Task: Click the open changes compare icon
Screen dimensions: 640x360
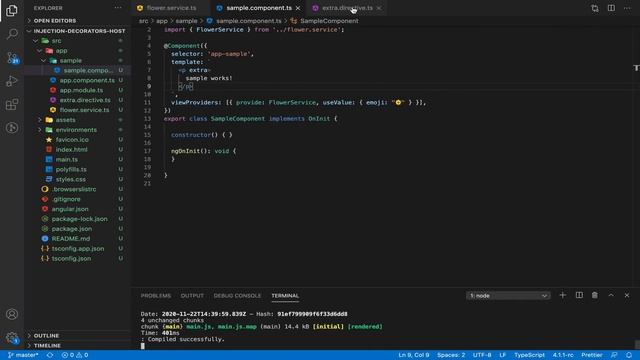Action: [595, 8]
